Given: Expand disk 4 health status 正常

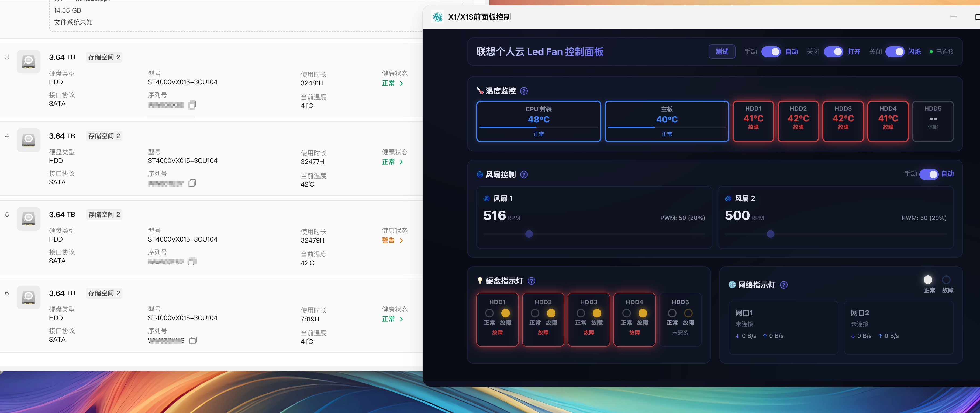Looking at the screenshot, I should point(393,162).
